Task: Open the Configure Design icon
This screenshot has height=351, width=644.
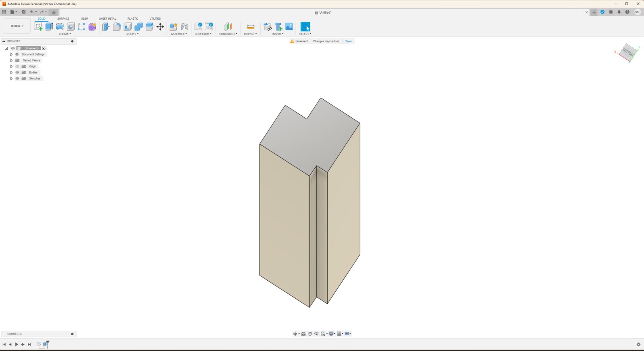Action: click(x=198, y=27)
